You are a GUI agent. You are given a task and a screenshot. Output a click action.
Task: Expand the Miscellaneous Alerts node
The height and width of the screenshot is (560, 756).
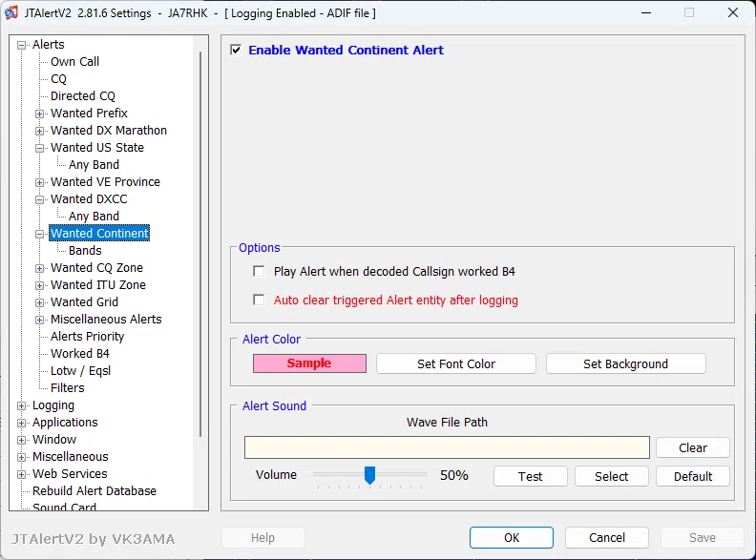click(39, 320)
